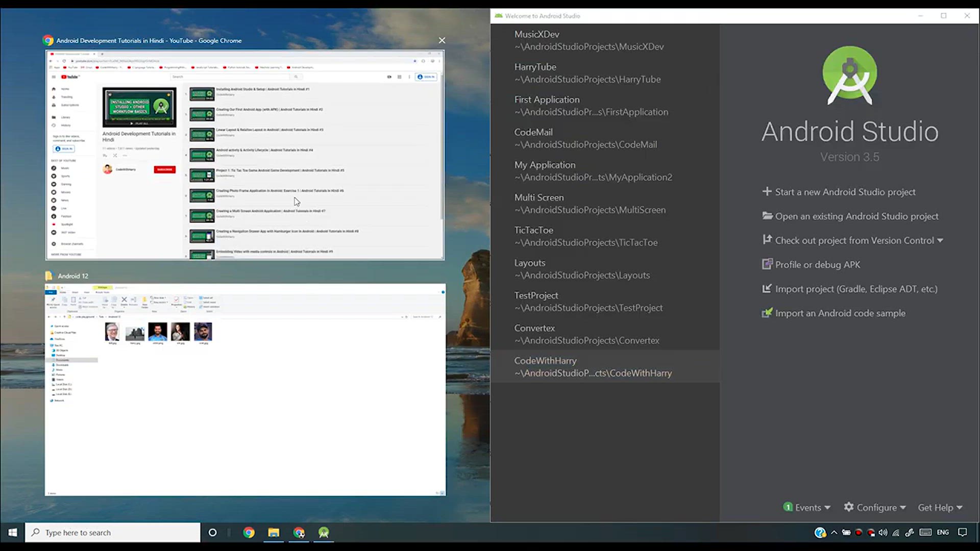Open the first Chrome taskbar icon

249,532
